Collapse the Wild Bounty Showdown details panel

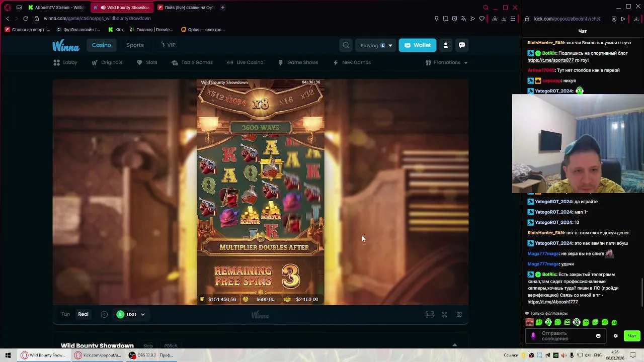point(454,345)
